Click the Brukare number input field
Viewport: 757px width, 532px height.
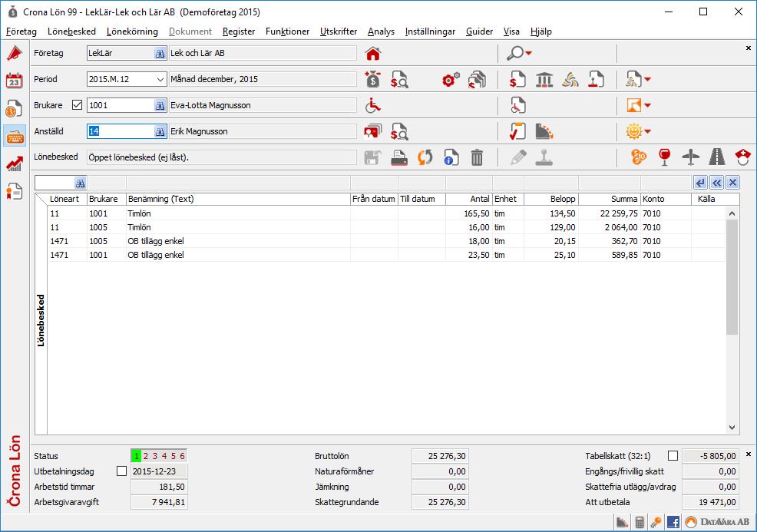121,105
